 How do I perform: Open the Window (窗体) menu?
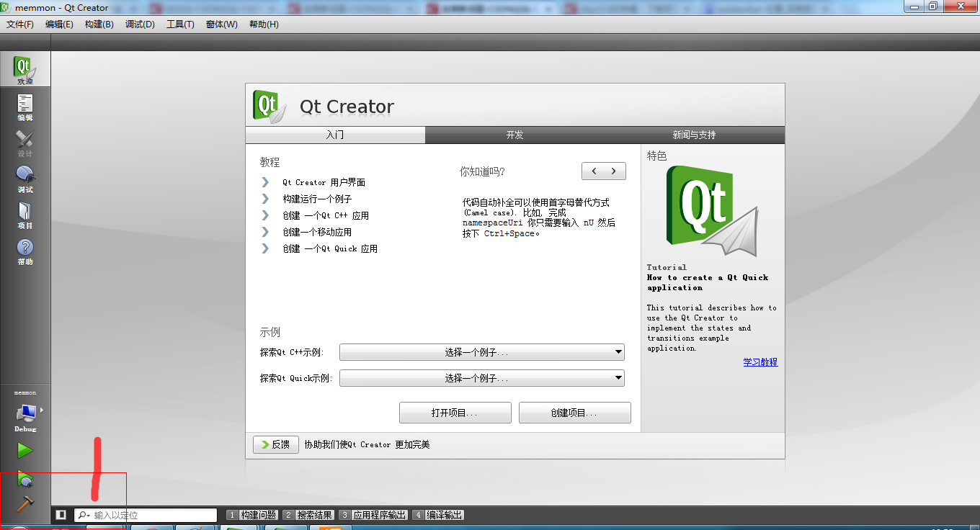coord(221,24)
